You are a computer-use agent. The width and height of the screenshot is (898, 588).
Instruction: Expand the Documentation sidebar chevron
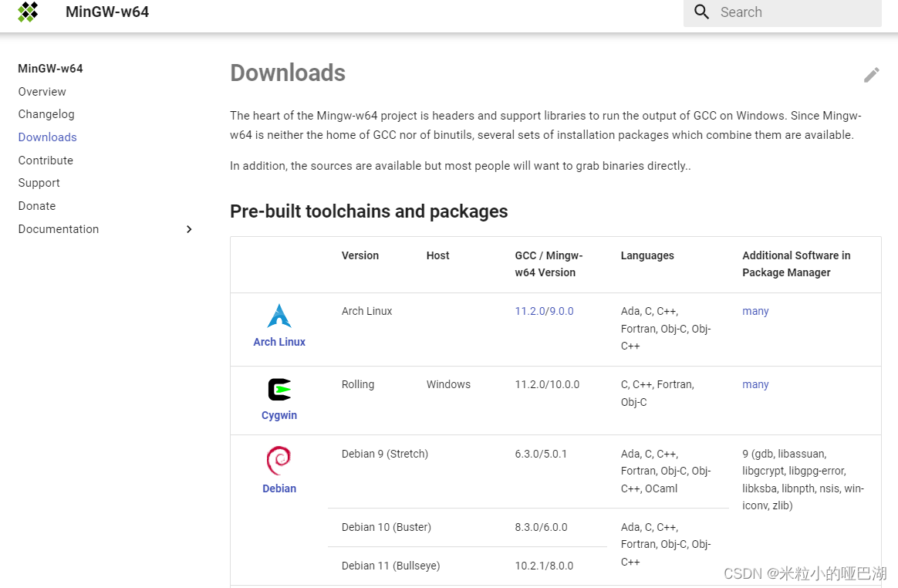click(189, 229)
